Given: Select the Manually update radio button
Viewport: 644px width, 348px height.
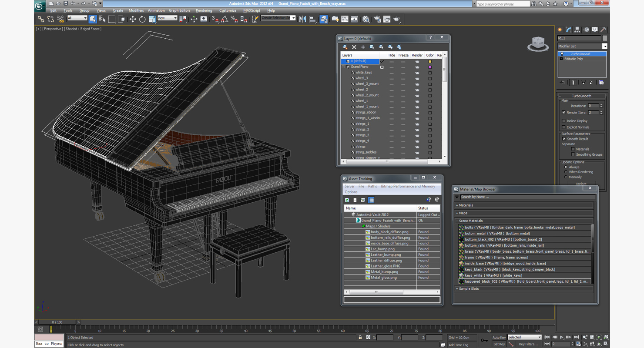Looking at the screenshot, I should pos(566,177).
